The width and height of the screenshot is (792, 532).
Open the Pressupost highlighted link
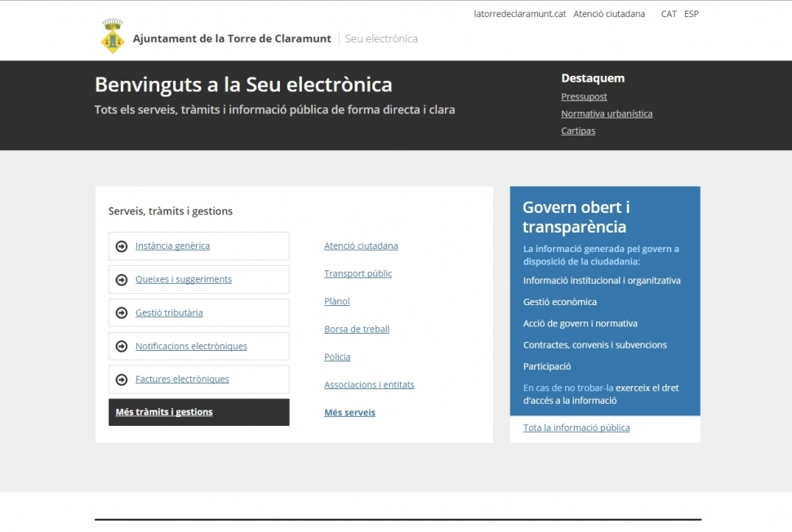(x=584, y=97)
